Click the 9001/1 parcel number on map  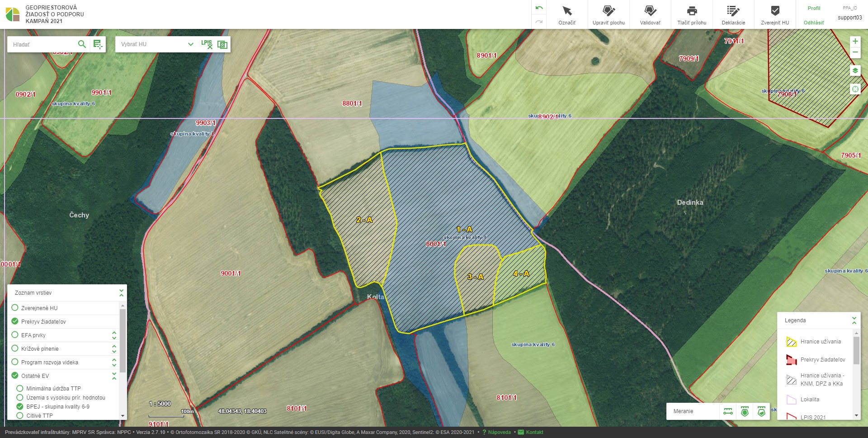231,273
